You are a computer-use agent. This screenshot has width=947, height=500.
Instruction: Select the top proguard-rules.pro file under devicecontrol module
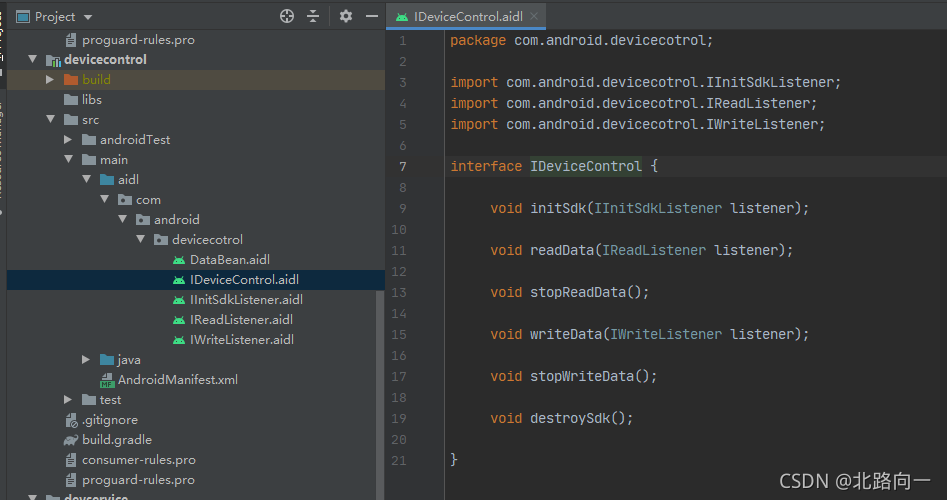(138, 40)
